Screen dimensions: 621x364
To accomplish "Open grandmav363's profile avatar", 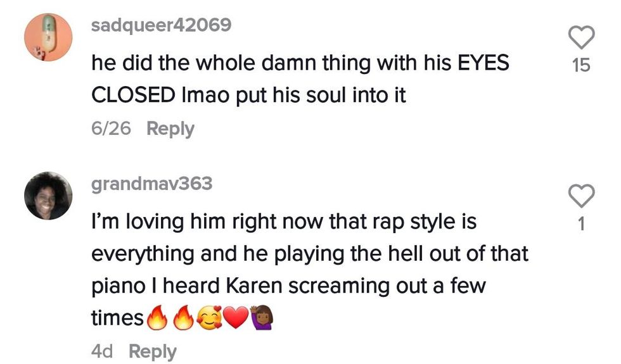I will [x=48, y=196].
